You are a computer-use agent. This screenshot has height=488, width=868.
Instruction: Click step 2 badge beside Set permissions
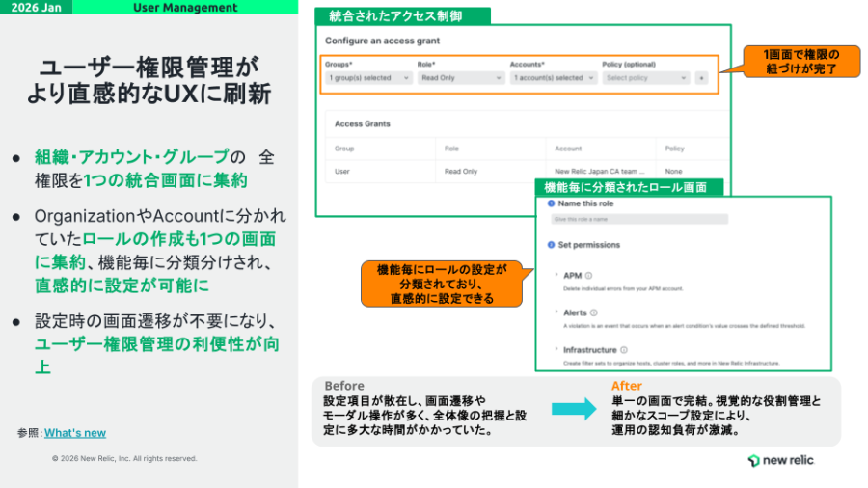pos(552,244)
